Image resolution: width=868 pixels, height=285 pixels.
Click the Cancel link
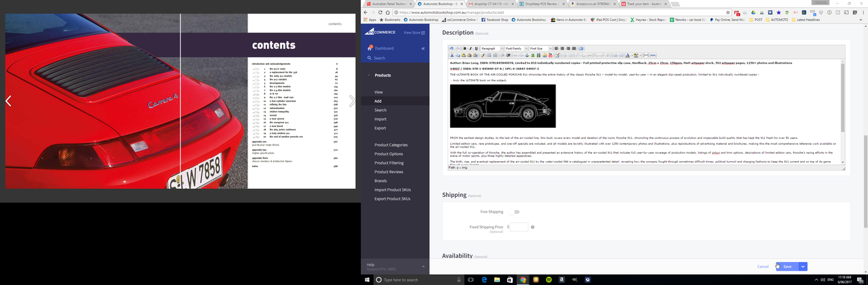pos(763,267)
